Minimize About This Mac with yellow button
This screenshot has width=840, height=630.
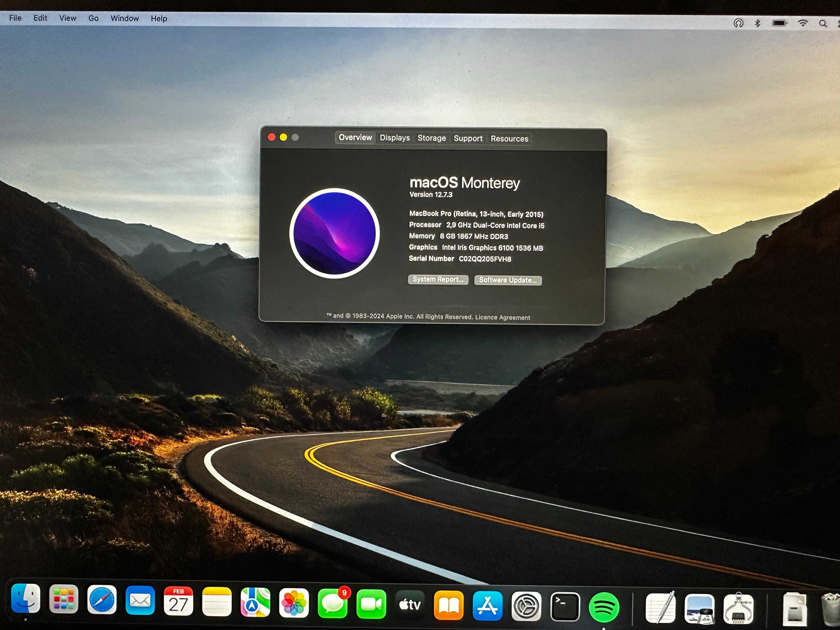coord(283,137)
